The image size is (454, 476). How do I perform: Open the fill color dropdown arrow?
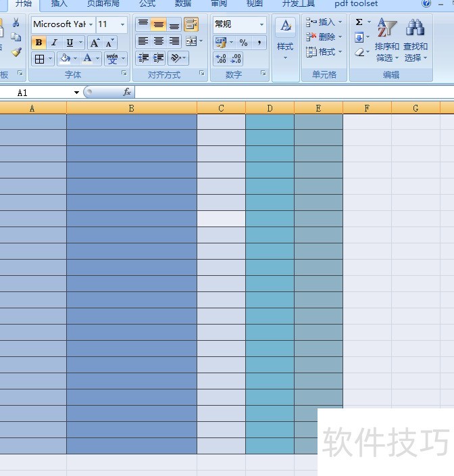pyautogui.click(x=75, y=58)
